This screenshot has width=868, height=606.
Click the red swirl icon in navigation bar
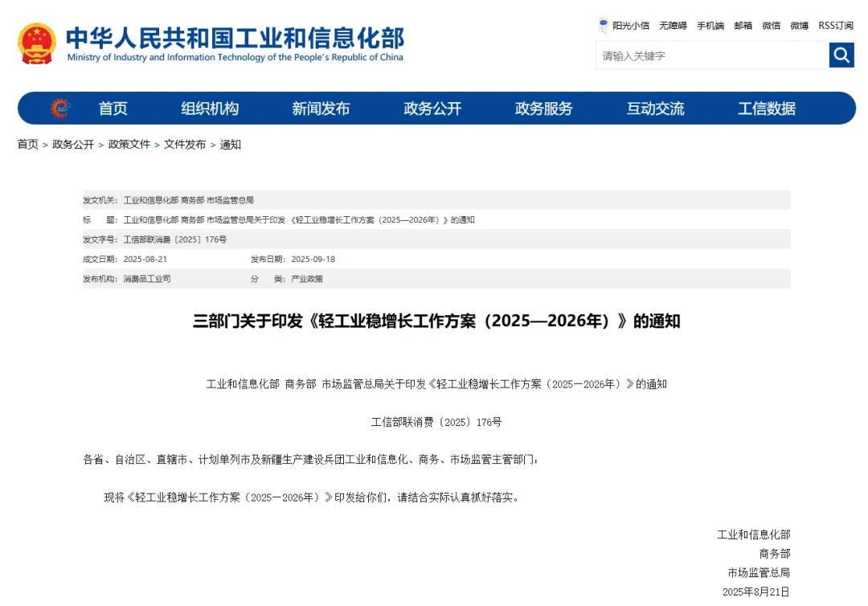point(60,108)
